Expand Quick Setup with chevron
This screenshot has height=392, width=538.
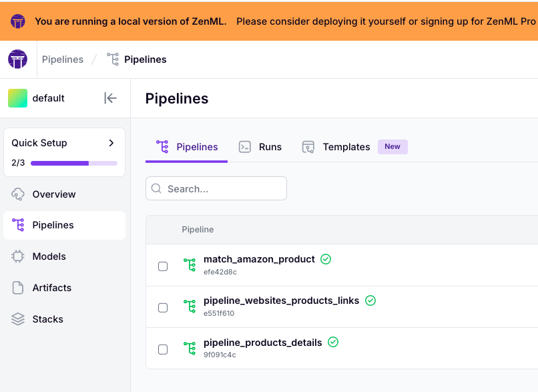pyautogui.click(x=111, y=143)
